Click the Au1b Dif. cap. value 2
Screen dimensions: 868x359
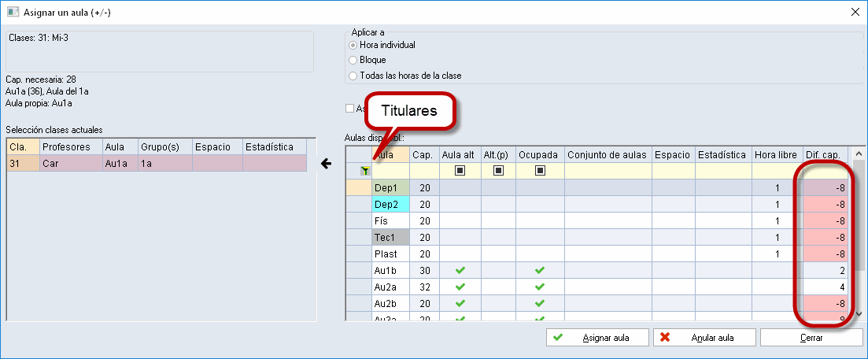click(x=826, y=270)
